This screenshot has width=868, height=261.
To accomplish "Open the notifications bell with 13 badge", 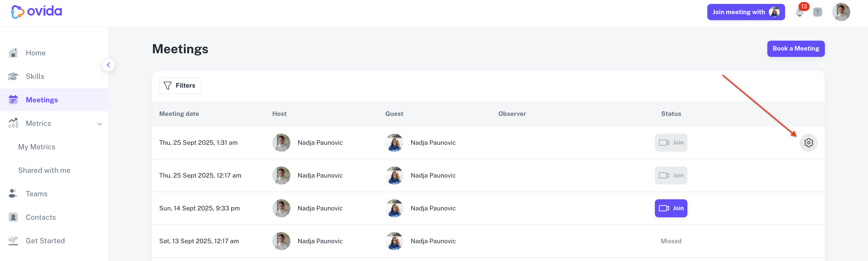I will pos(800,12).
